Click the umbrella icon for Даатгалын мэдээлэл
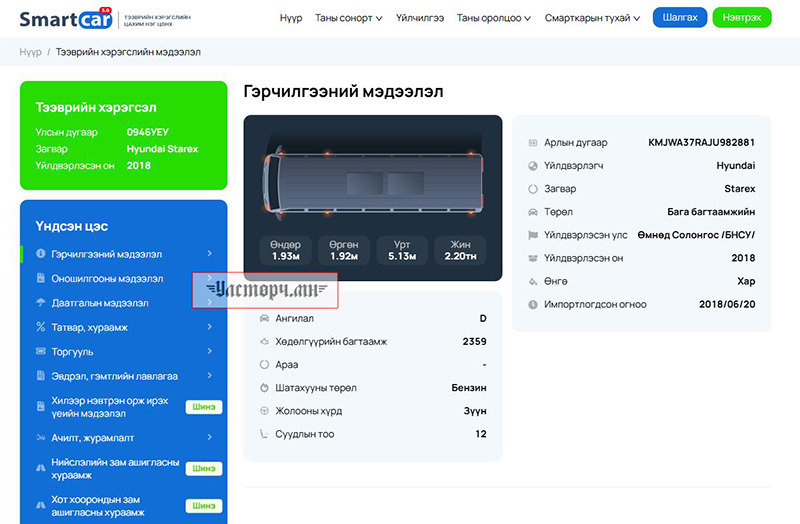 pos(40,303)
